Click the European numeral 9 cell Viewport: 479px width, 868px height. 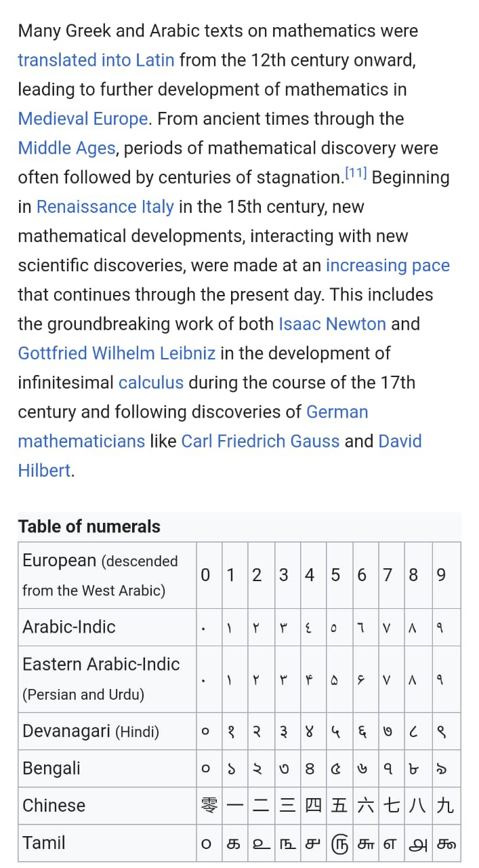[442, 575]
